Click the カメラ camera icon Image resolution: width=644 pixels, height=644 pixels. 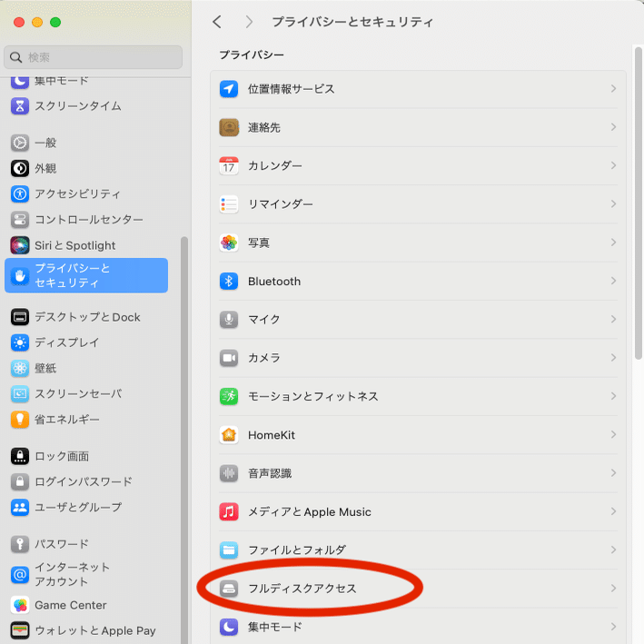pyautogui.click(x=229, y=358)
